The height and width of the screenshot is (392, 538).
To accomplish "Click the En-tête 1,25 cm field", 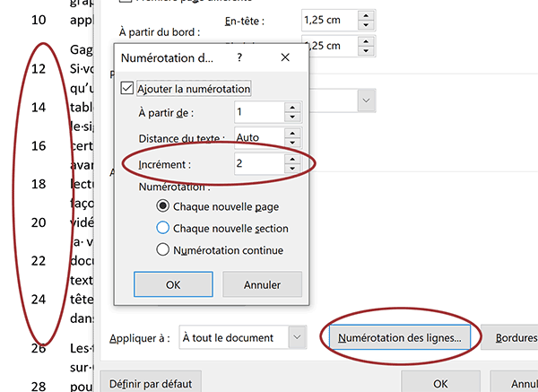I will [329, 21].
